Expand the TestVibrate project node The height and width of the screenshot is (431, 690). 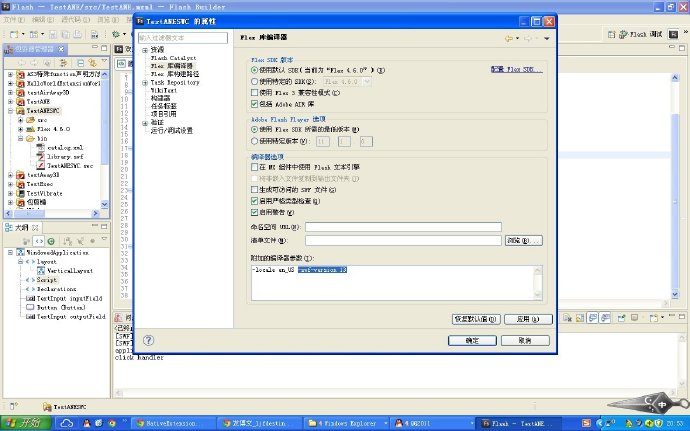click(x=11, y=193)
